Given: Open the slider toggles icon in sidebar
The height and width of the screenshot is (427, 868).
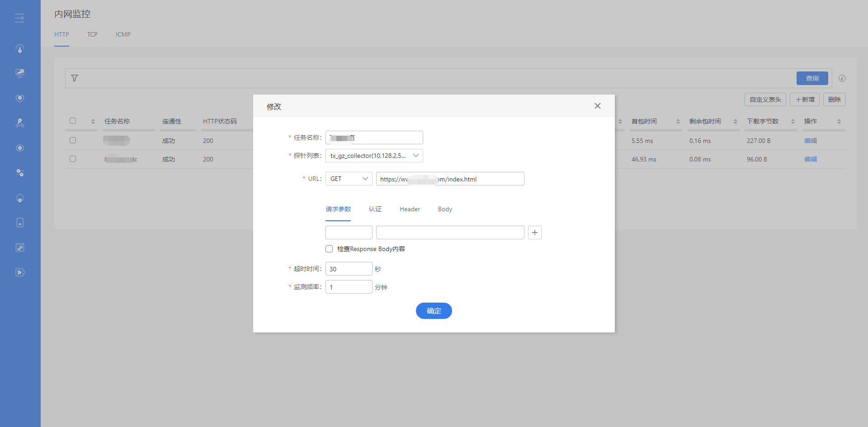Looking at the screenshot, I should tap(20, 173).
